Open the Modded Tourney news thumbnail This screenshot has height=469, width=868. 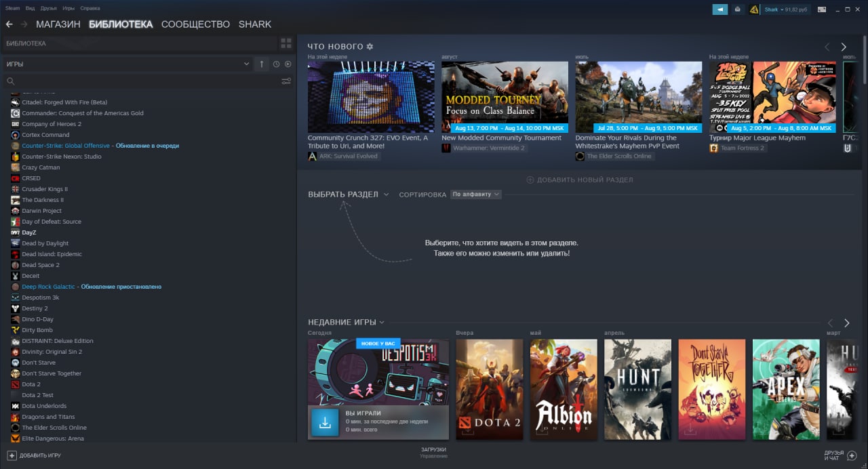click(x=505, y=97)
